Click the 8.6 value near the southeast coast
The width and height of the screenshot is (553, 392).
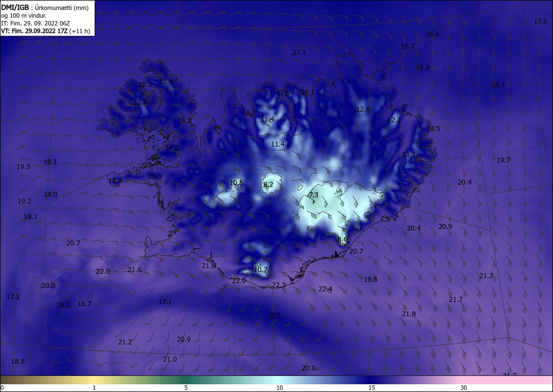tap(342, 239)
